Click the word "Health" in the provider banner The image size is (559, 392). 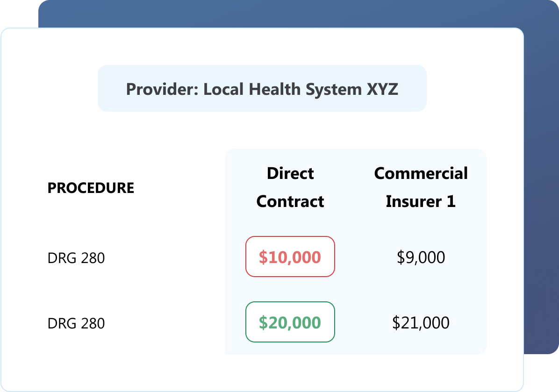[x=275, y=89]
